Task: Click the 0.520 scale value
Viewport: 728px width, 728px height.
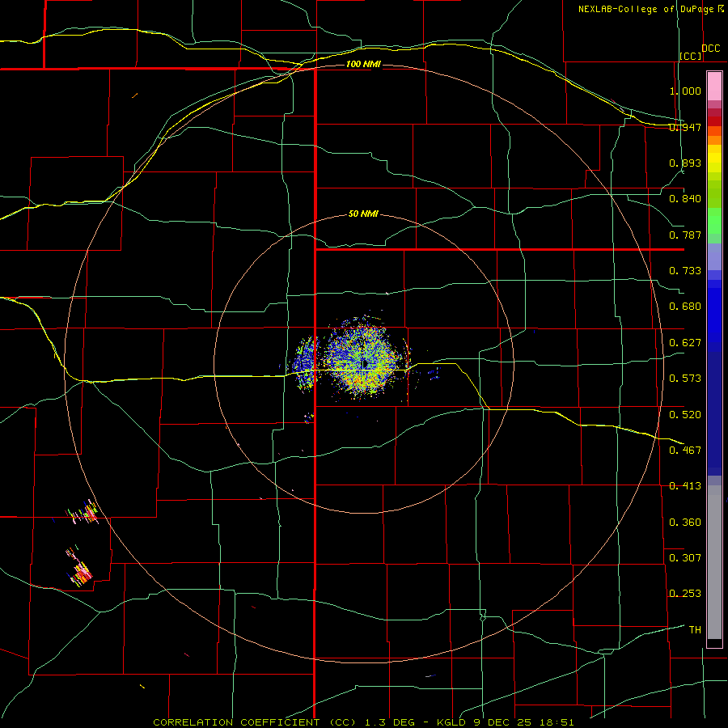Action: pyautogui.click(x=685, y=414)
